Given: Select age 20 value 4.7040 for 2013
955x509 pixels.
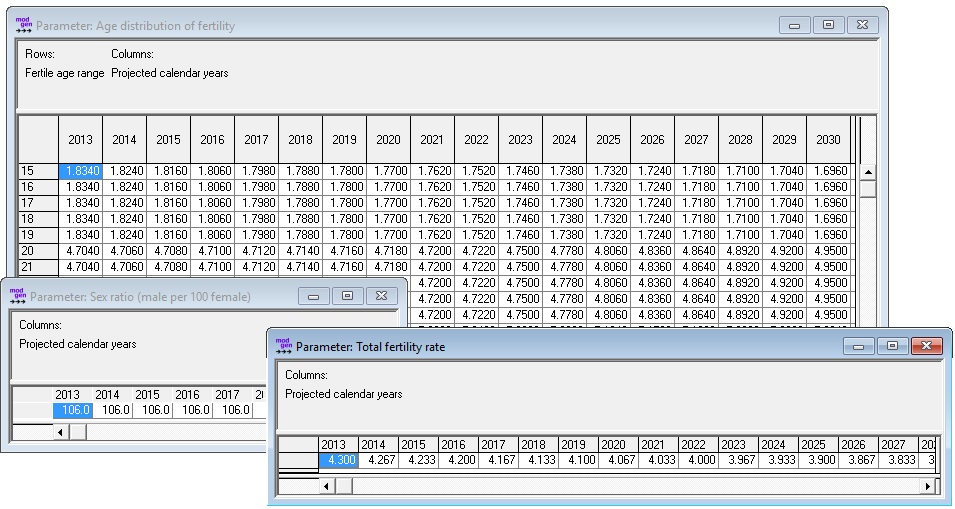Looking at the screenshot, I should pos(81,251).
